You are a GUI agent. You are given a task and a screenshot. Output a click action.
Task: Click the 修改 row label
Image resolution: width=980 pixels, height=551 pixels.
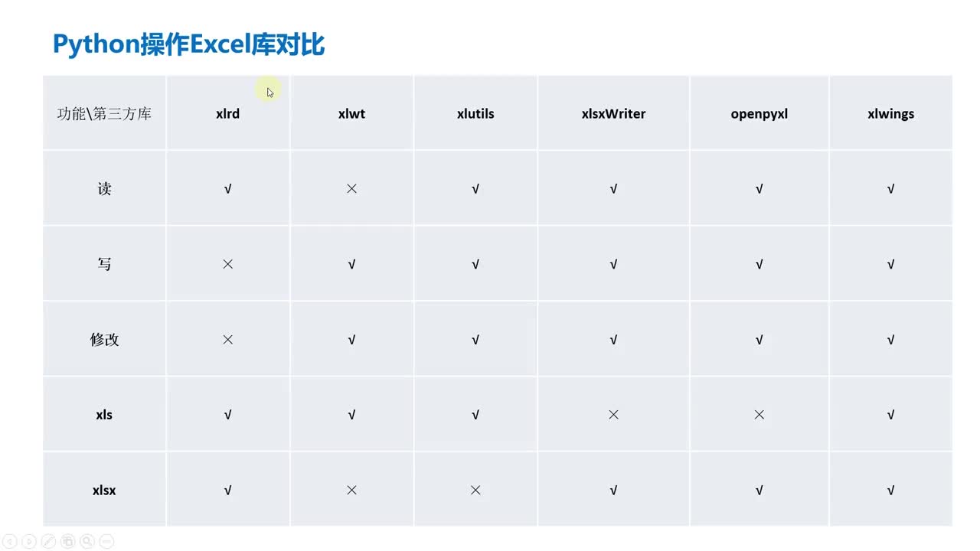coord(105,339)
